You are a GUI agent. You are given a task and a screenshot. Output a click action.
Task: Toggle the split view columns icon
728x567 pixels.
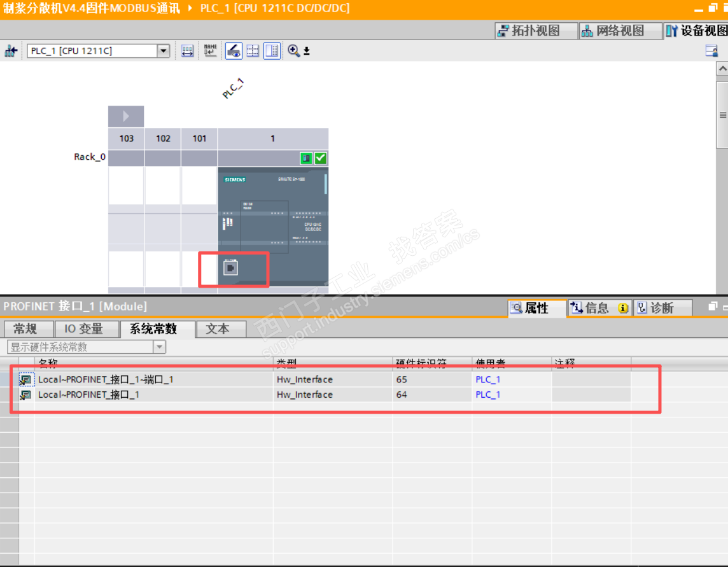click(x=272, y=51)
